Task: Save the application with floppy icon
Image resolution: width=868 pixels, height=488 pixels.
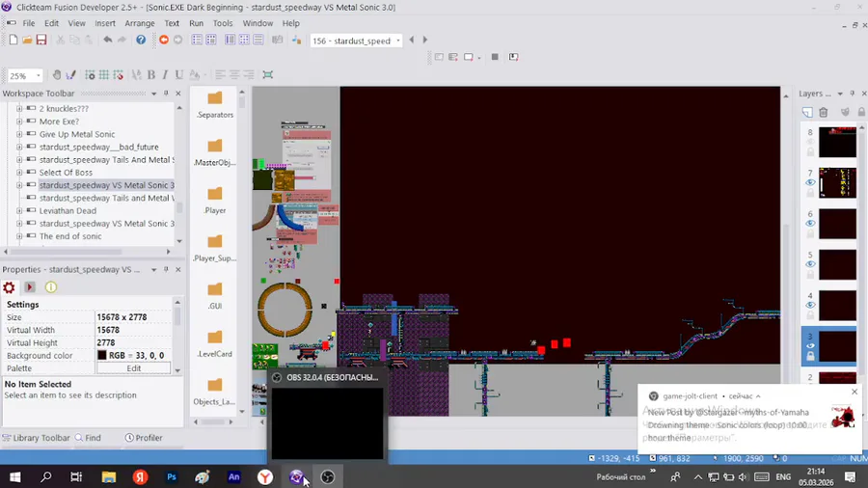Action: pos(41,40)
